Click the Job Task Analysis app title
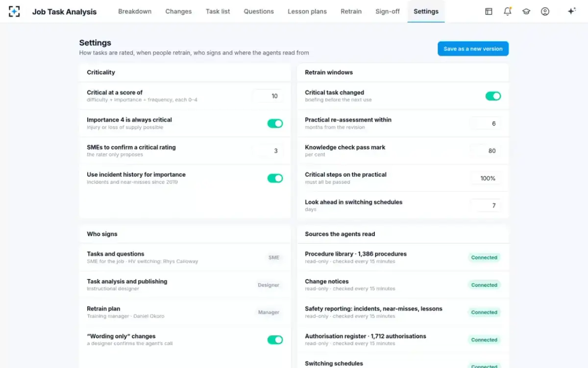The height and width of the screenshot is (368, 588). [x=64, y=12]
